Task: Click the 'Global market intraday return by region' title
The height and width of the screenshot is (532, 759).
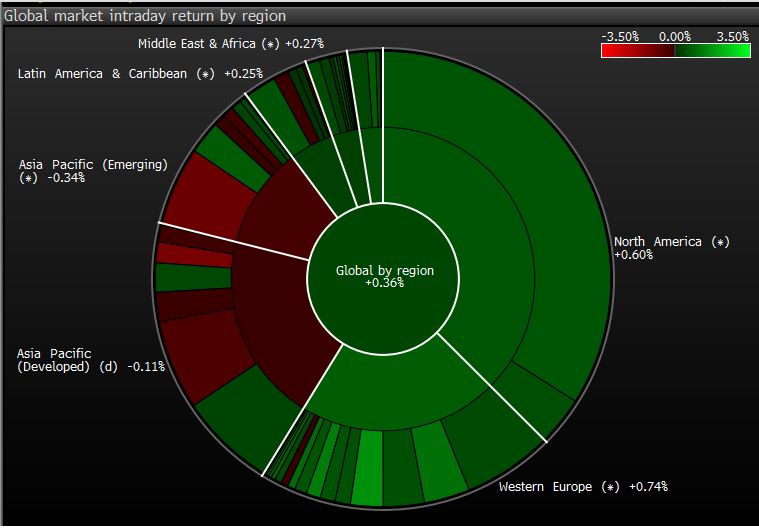Action: point(145,16)
